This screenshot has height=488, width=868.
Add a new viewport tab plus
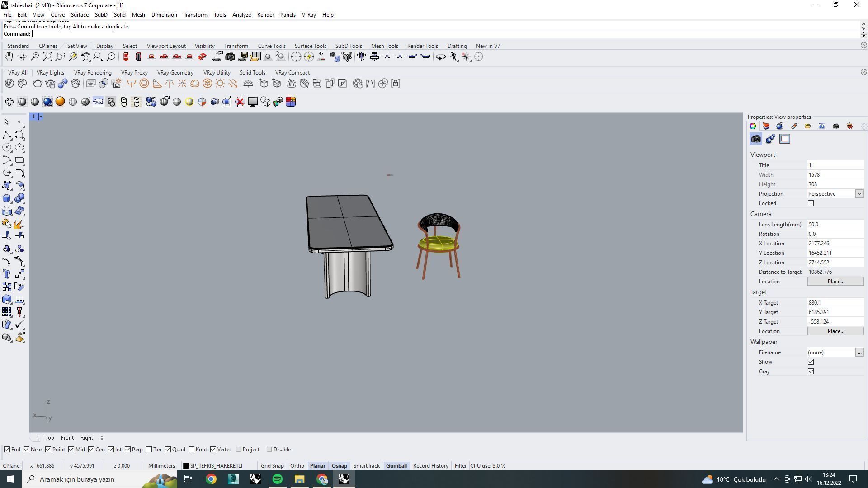click(102, 438)
